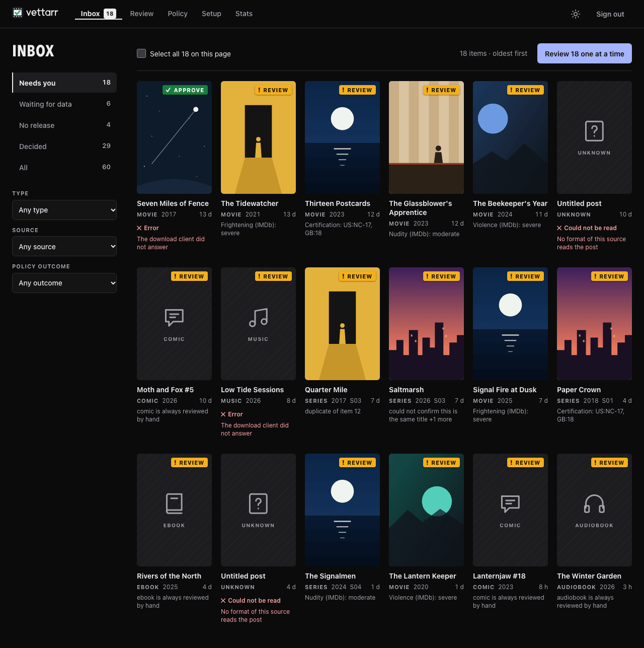Open the Lanternjaw #18 title link
The height and width of the screenshot is (648, 644).
click(x=499, y=576)
